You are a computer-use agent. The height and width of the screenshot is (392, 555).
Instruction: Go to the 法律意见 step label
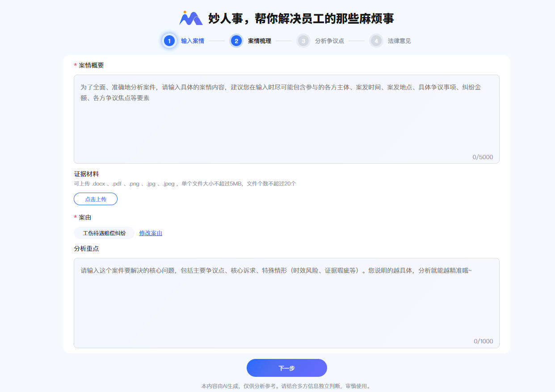point(399,41)
